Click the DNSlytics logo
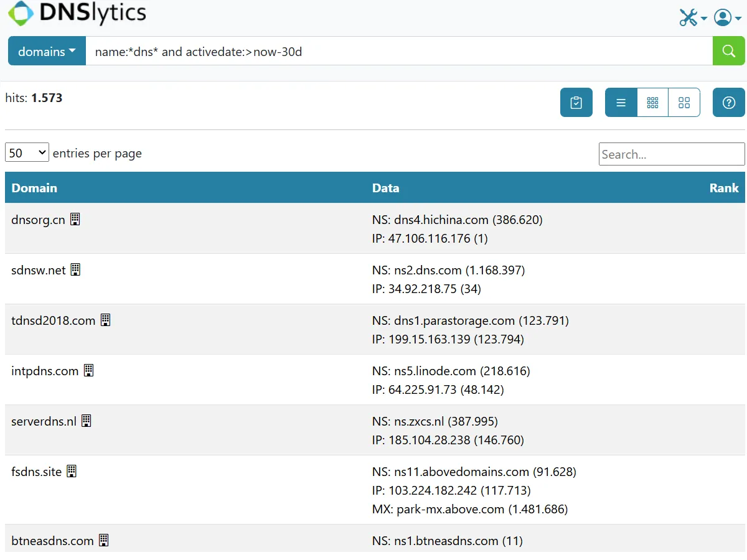Image resolution: width=747 pixels, height=560 pixels. point(77,14)
